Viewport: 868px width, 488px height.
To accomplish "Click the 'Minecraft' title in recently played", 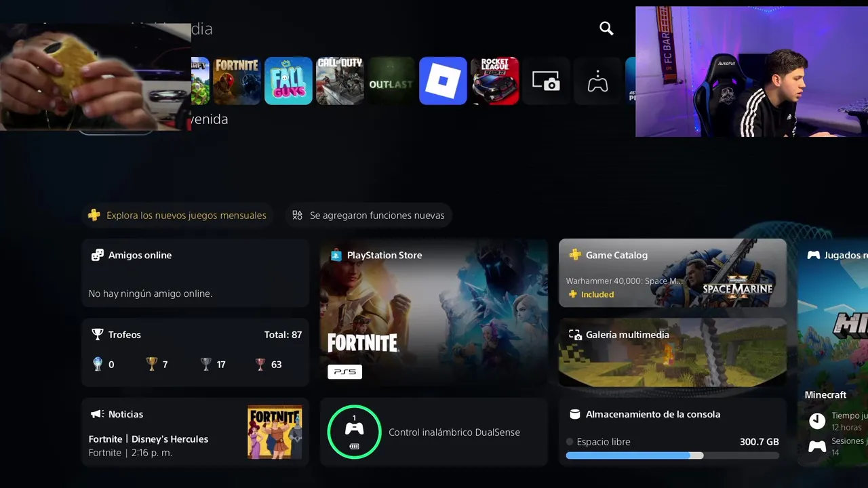I will 825,394.
